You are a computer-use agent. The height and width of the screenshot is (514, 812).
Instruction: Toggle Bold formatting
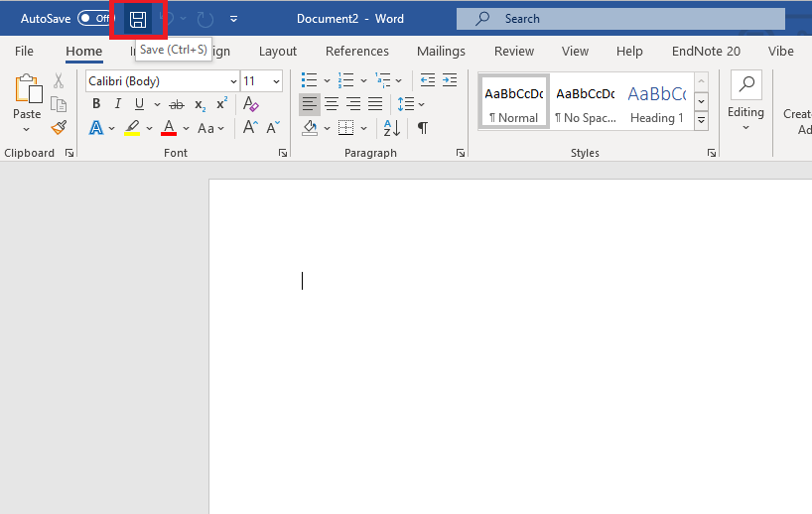96,104
